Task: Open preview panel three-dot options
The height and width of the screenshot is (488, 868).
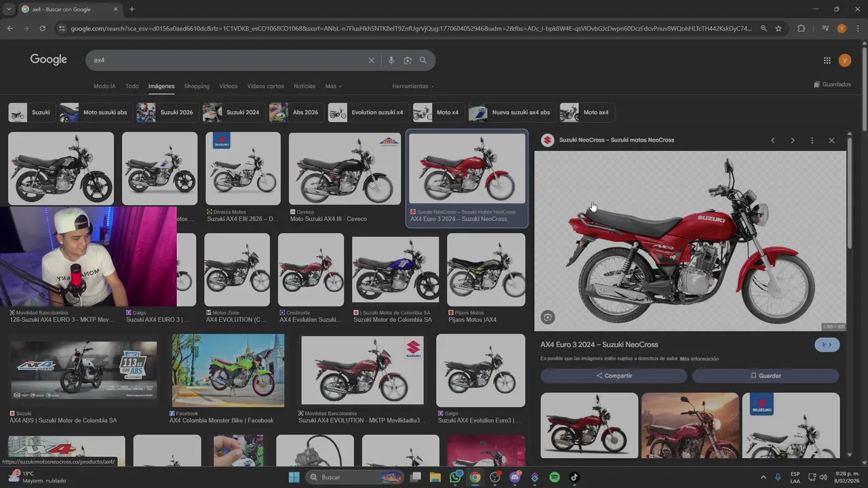Action: pos(812,140)
